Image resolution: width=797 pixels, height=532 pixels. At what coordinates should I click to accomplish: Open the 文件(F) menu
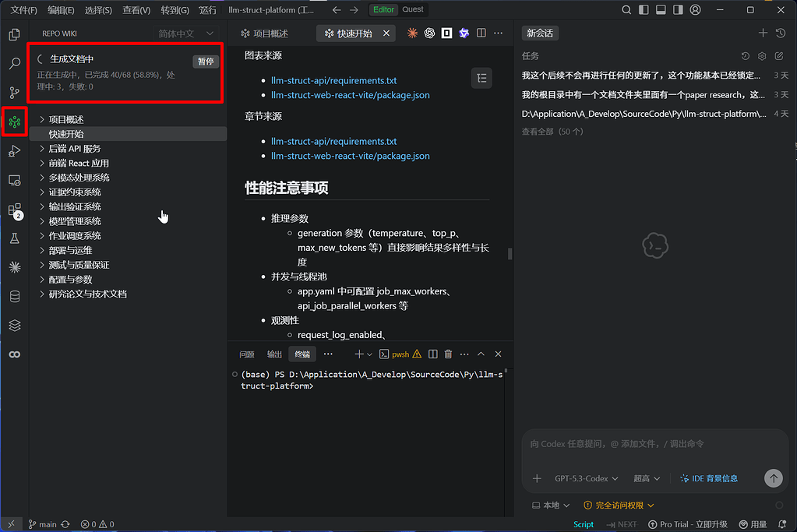(x=24, y=10)
